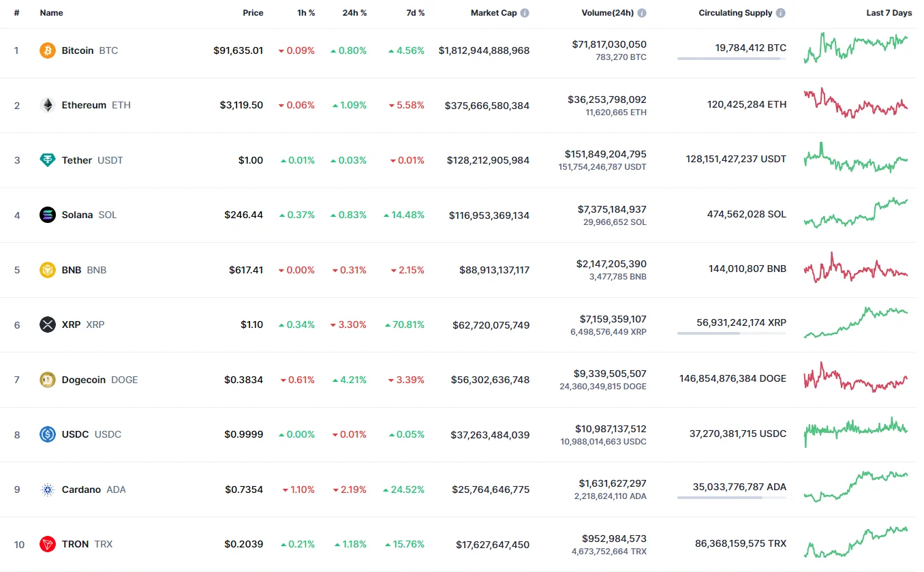Sort by 24h % column header
The width and height of the screenshot is (924, 572).
click(x=354, y=13)
